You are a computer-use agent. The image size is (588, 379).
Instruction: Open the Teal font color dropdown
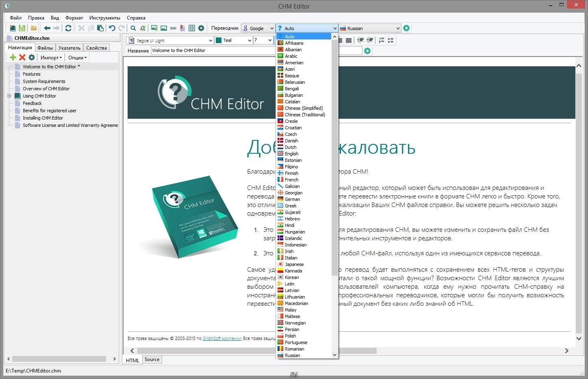[234, 40]
